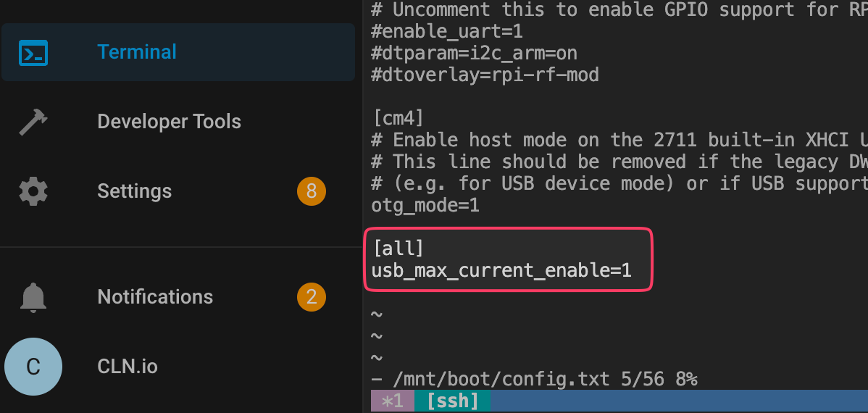
Task: Click the Terminal console icon
Action: click(33, 53)
